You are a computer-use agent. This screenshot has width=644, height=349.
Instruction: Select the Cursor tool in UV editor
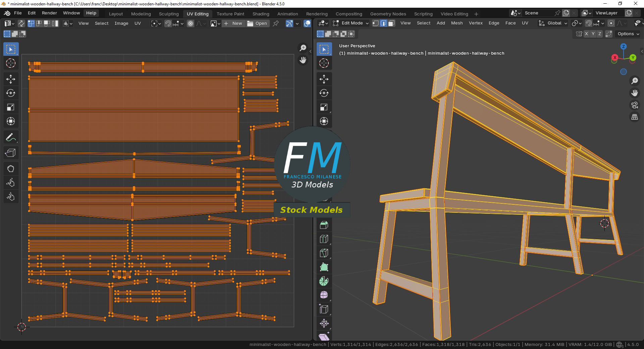11,63
